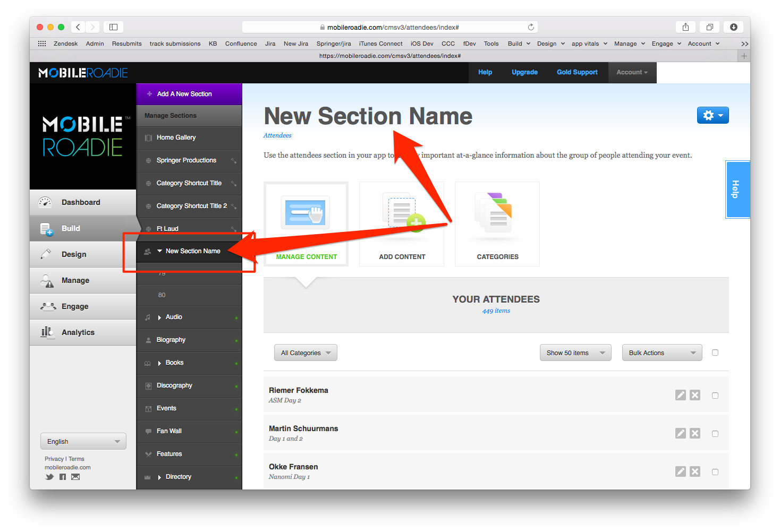780x532 pixels.
Task: Click the Gold Support link in the header
Action: click(x=577, y=72)
